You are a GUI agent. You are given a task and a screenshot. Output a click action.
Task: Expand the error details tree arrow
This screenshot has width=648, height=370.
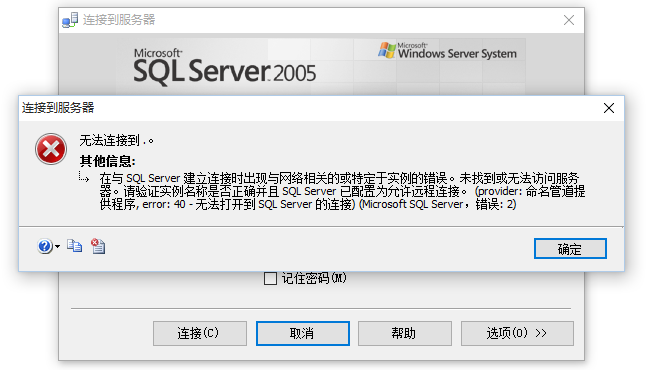(84, 178)
